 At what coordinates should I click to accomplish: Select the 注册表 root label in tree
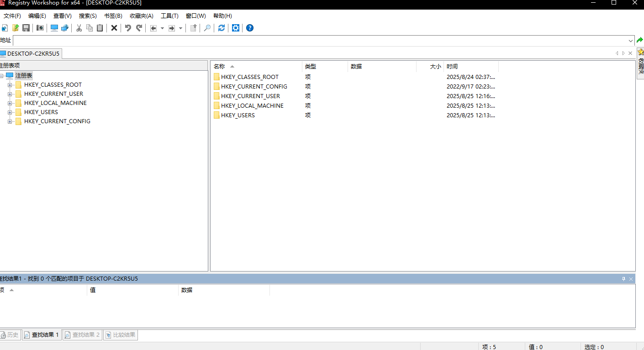[24, 76]
